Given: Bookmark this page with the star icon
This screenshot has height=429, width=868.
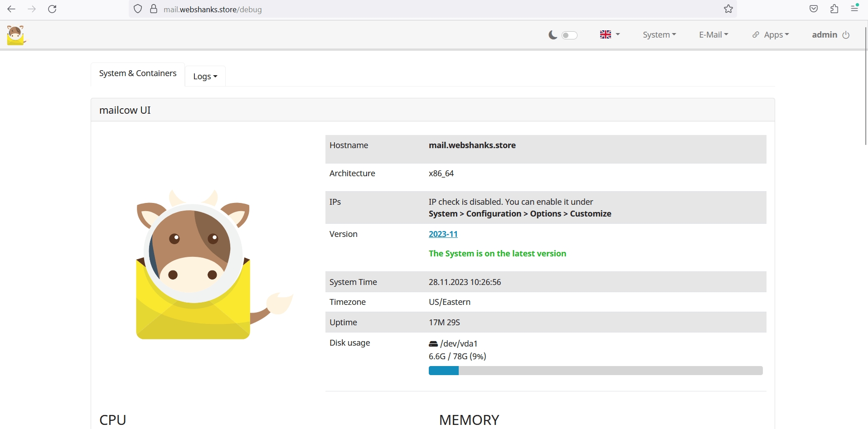Looking at the screenshot, I should (x=728, y=9).
